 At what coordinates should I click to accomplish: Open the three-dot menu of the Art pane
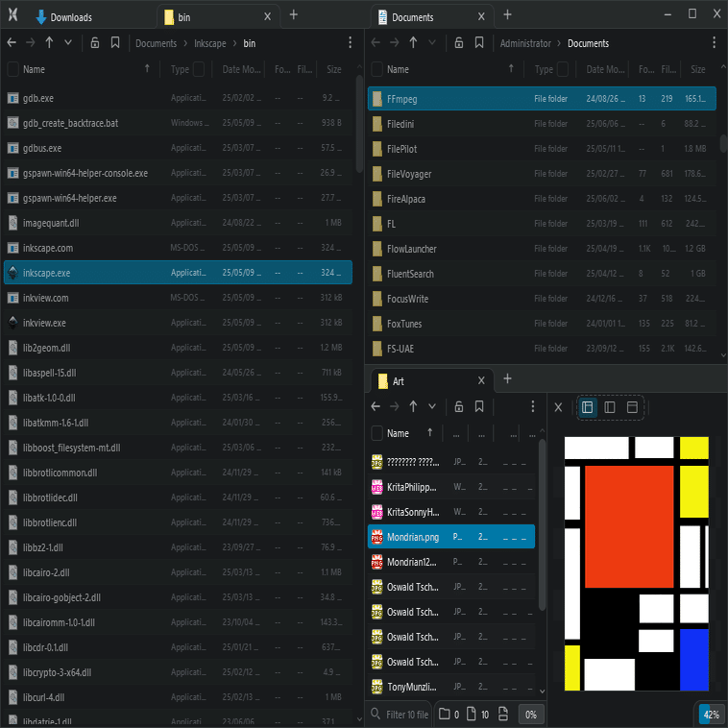coord(532,406)
